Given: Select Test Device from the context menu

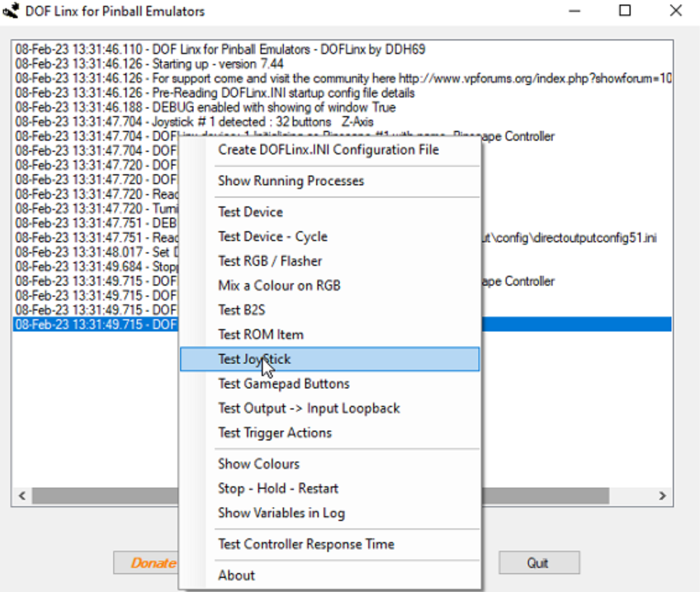Looking at the screenshot, I should [329, 212].
